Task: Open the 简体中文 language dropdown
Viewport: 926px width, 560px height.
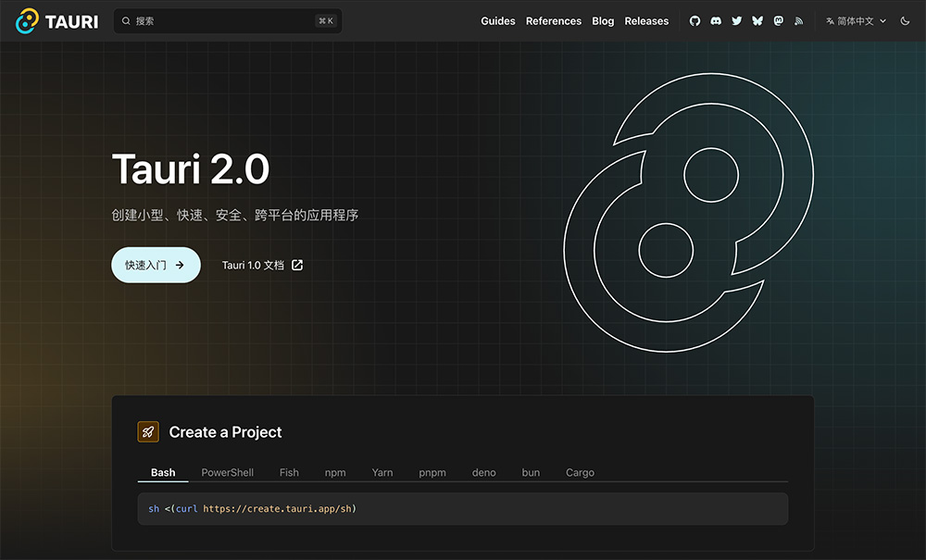Action: click(856, 20)
